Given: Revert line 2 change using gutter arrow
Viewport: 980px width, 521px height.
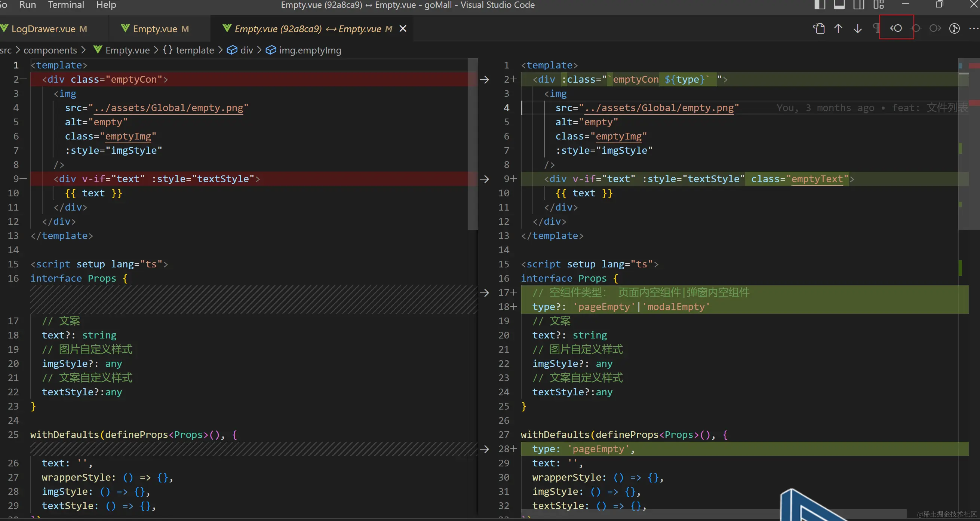Looking at the screenshot, I should coord(484,80).
